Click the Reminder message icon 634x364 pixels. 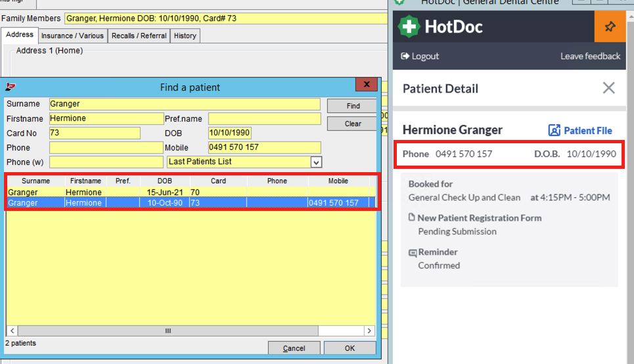(413, 253)
